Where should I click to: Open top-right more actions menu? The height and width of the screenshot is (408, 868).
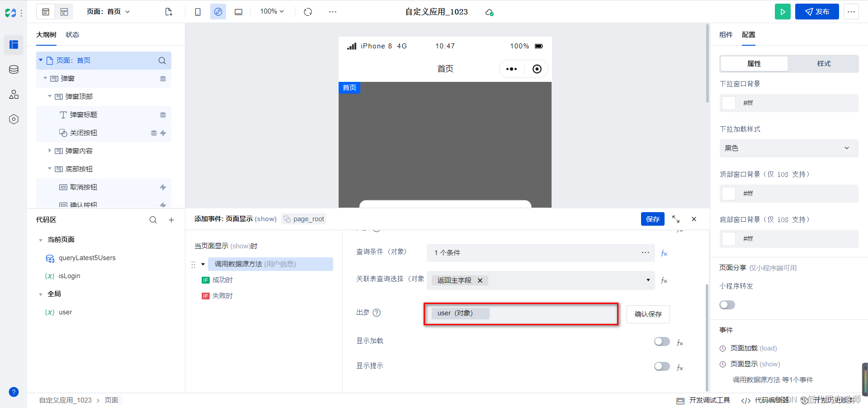[x=851, y=12]
